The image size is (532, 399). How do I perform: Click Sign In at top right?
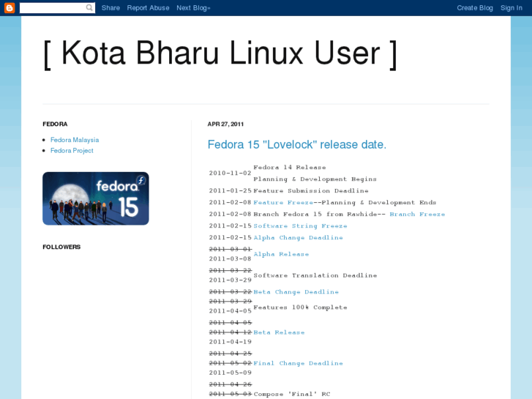pos(512,8)
